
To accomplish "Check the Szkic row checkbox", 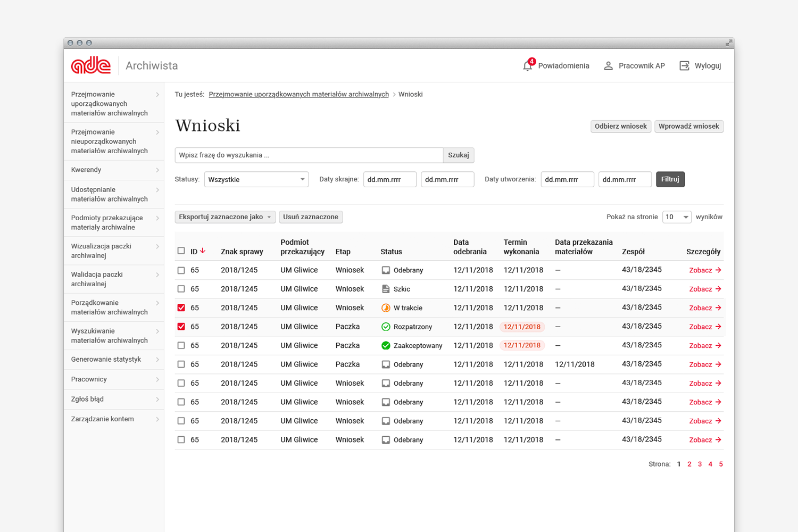I will click(181, 289).
